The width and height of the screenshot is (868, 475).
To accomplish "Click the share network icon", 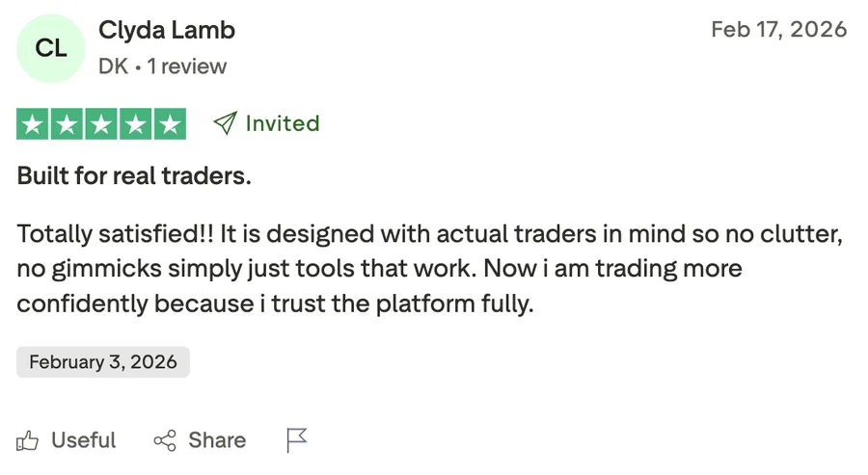I will 165,441.
